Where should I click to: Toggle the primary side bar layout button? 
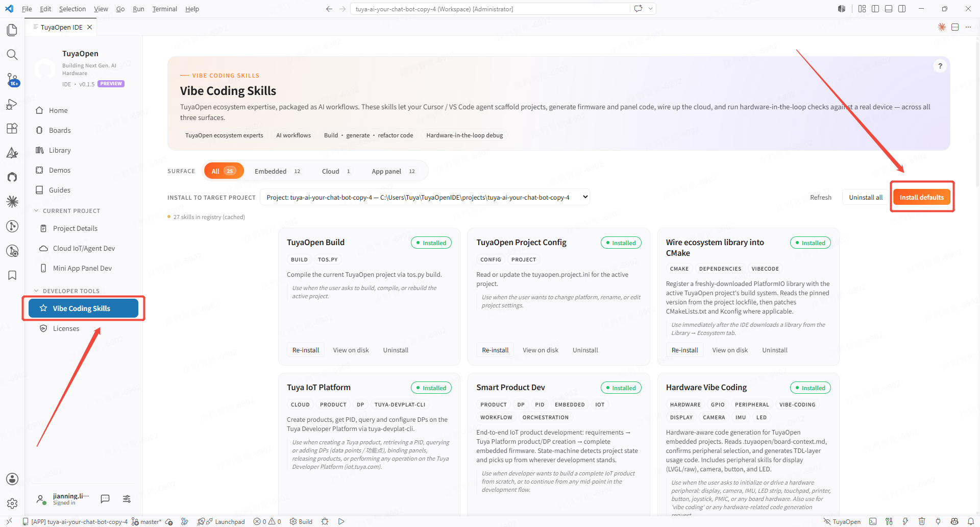pyautogui.click(x=875, y=9)
